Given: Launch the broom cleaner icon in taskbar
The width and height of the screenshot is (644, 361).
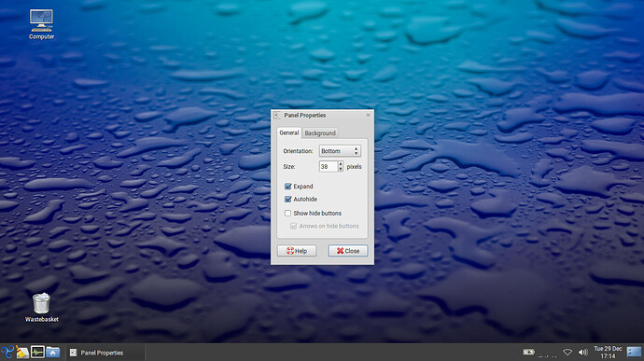Looking at the screenshot, I should [x=22, y=353].
